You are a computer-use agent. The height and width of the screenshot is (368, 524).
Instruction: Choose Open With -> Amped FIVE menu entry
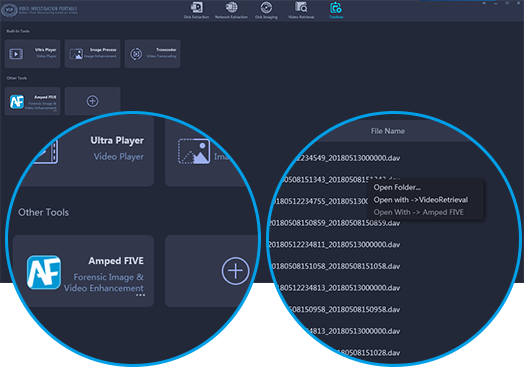[418, 212]
